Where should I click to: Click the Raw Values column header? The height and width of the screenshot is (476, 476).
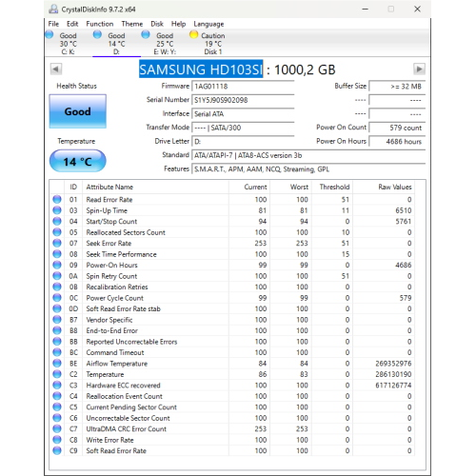click(384, 187)
